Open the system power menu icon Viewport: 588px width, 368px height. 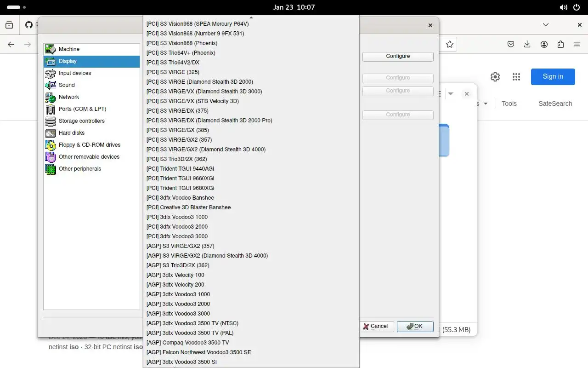pos(577,7)
